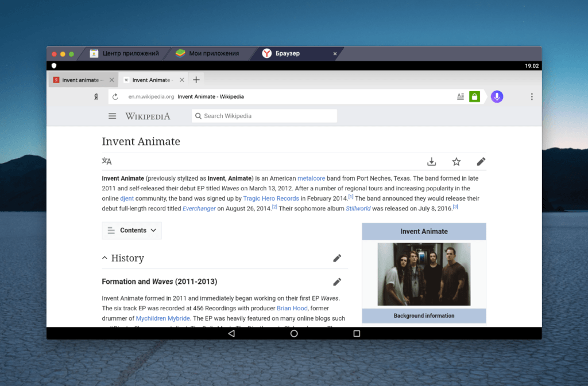Screen dimensions: 588x386
Task: Close the 'invent animate' search tab
Action: tap(112, 80)
